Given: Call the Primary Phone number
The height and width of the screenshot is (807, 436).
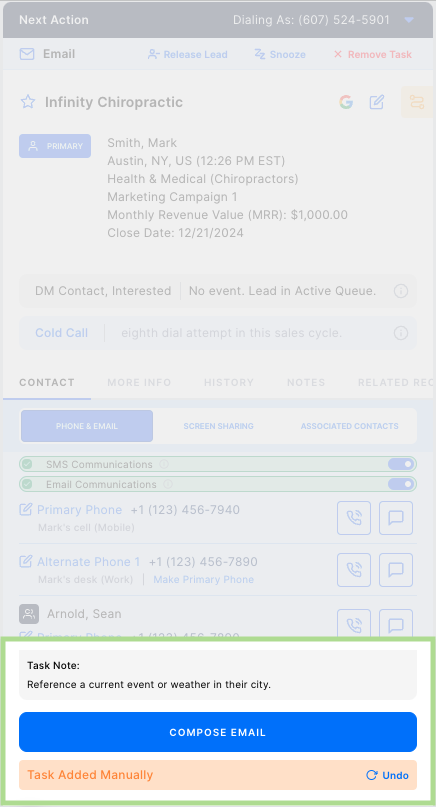Looking at the screenshot, I should [354, 518].
